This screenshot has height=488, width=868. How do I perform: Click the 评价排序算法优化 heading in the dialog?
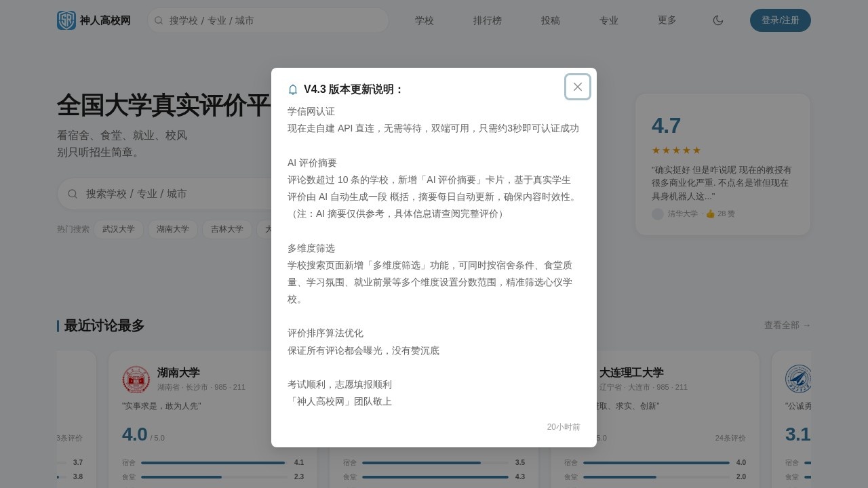click(x=325, y=333)
